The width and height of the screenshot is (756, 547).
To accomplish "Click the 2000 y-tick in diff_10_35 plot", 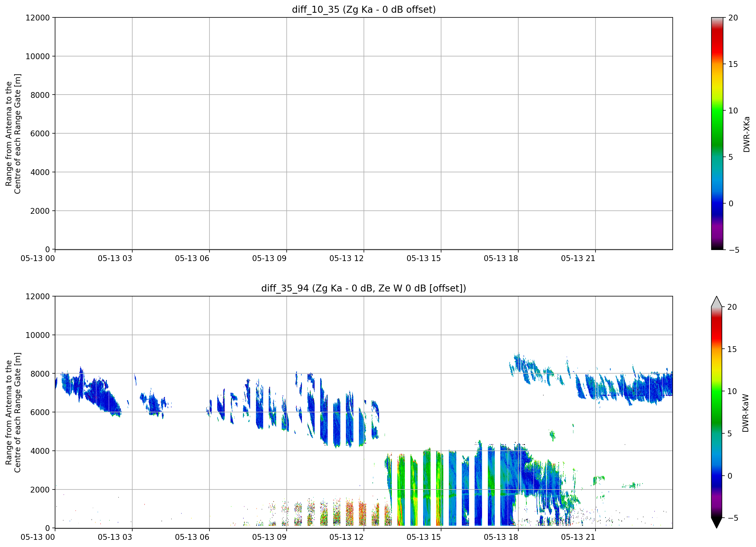I will pyautogui.click(x=40, y=211).
